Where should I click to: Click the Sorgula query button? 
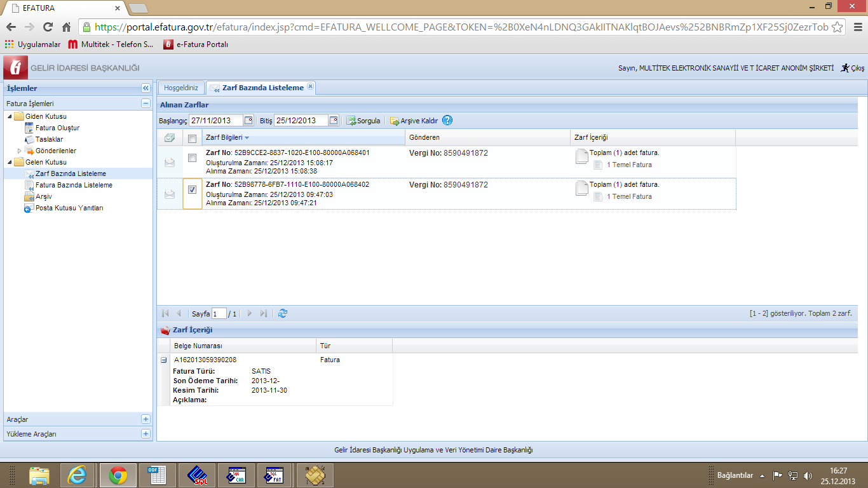(363, 121)
